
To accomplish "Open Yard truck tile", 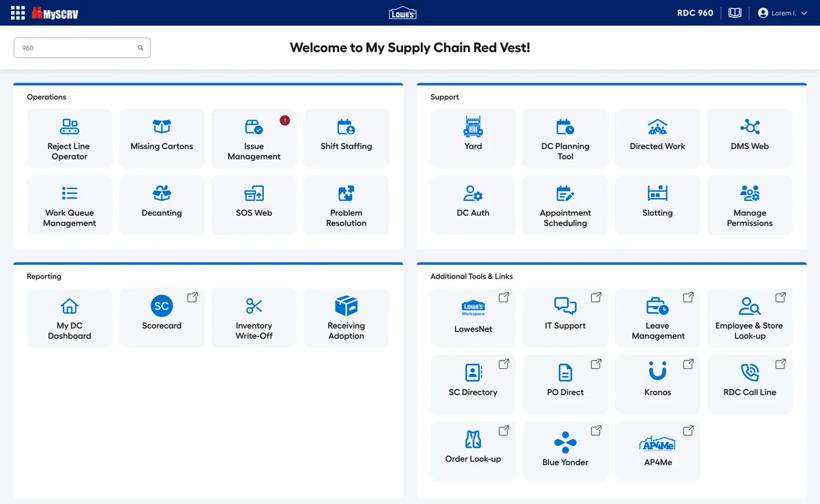I will 473,139.
